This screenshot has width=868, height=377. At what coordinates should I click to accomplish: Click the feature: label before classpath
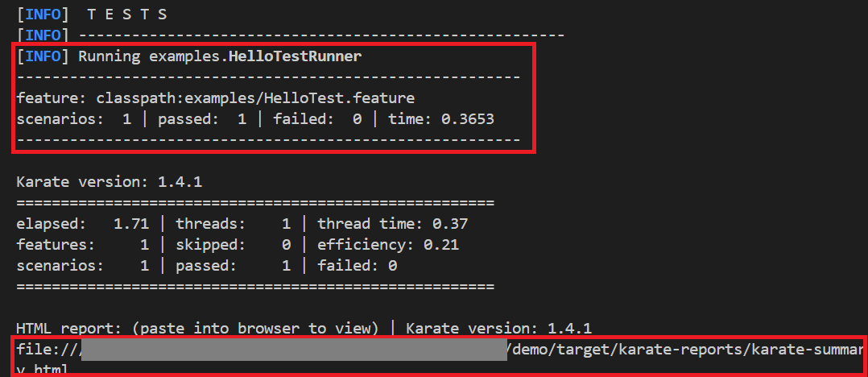click(52, 98)
